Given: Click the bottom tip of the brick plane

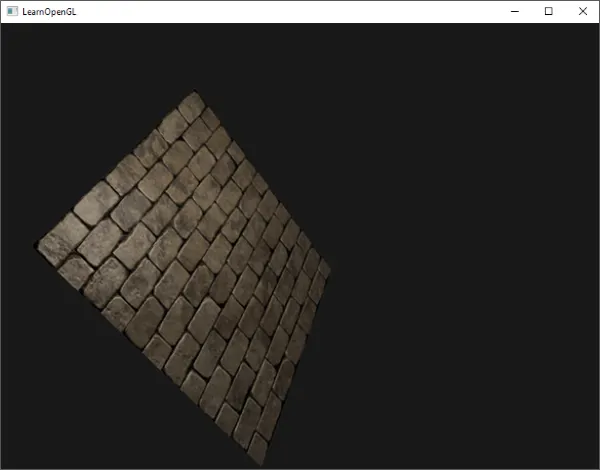Looking at the screenshot, I should [x=262, y=464].
